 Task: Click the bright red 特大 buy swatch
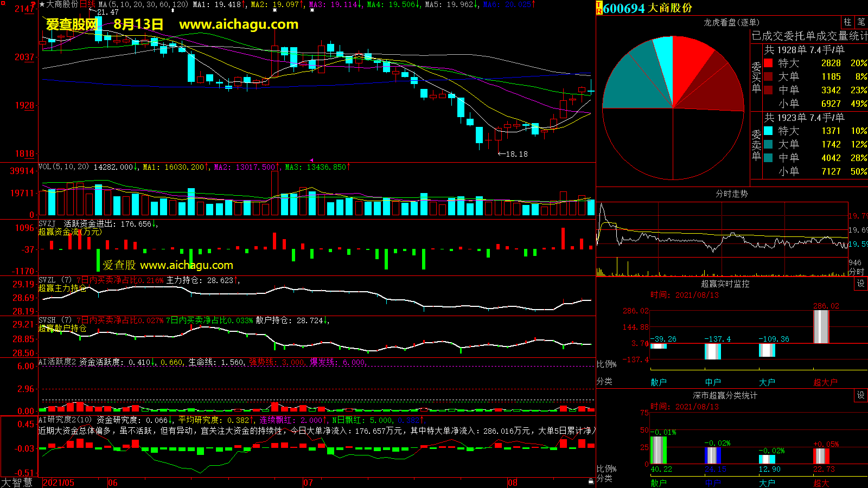pyautogui.click(x=768, y=63)
